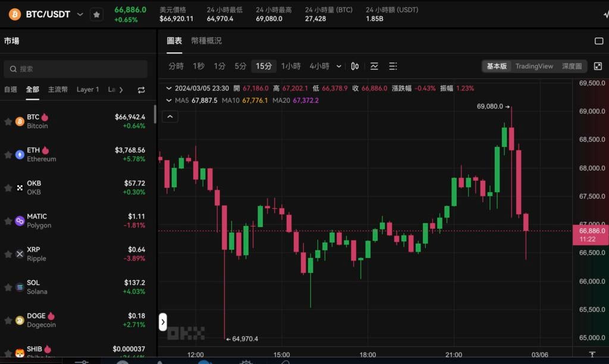
Task: Select the 主流幣 market tab
Action: (58, 89)
